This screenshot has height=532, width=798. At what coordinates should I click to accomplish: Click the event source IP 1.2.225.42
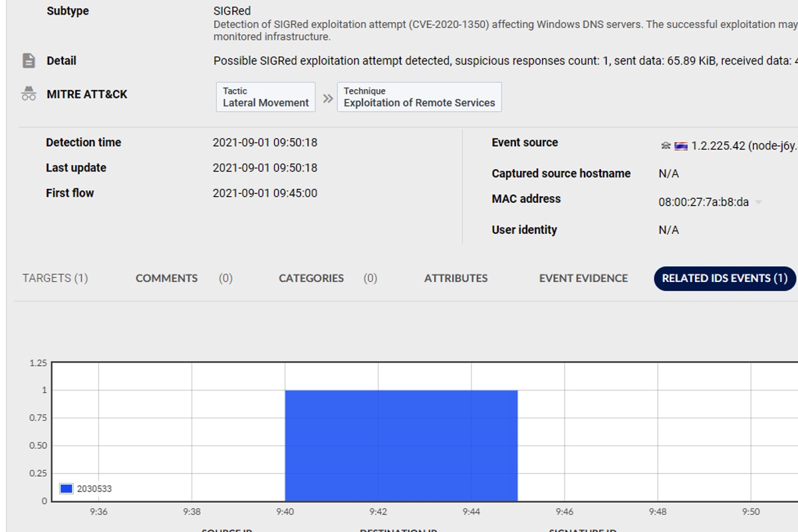(718, 146)
